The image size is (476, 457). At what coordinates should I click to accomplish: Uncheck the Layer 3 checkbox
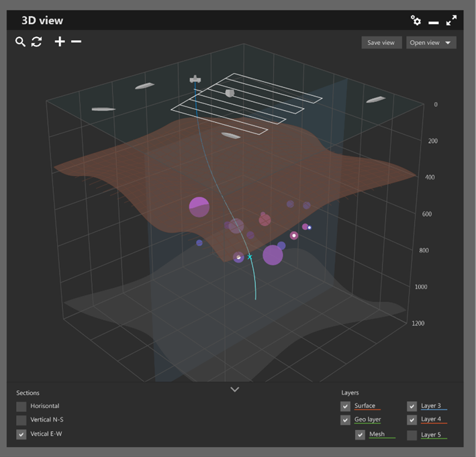(412, 406)
